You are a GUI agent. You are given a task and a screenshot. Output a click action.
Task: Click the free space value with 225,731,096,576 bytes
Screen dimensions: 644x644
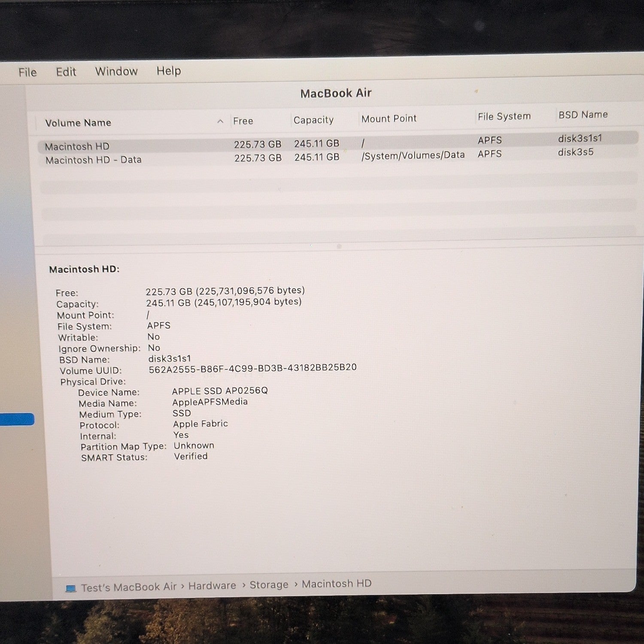click(x=225, y=291)
